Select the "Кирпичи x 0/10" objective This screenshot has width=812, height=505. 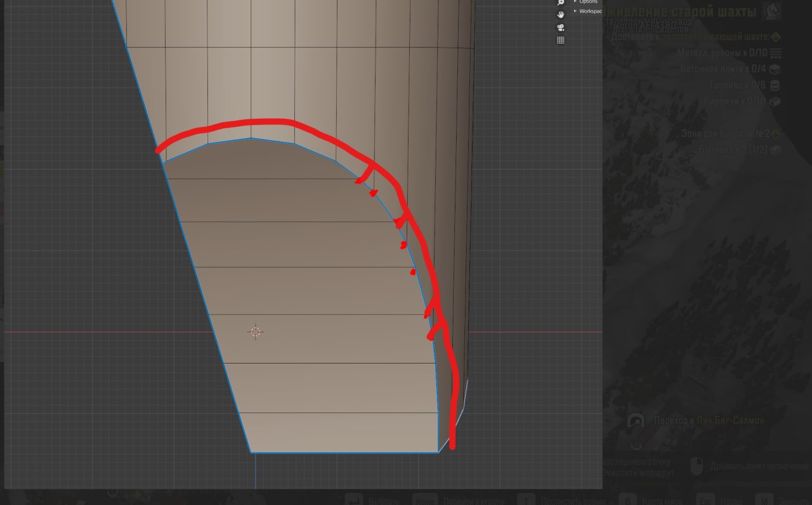click(x=735, y=102)
